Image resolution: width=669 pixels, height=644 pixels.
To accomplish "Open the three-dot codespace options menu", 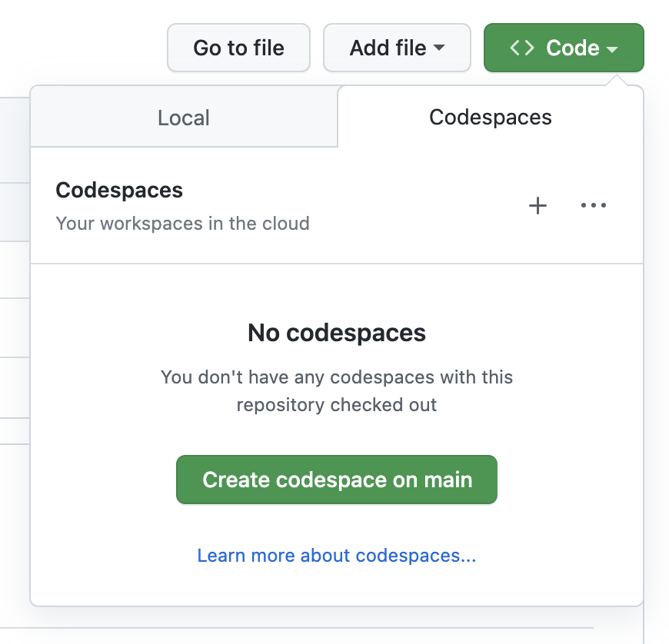I will click(593, 205).
